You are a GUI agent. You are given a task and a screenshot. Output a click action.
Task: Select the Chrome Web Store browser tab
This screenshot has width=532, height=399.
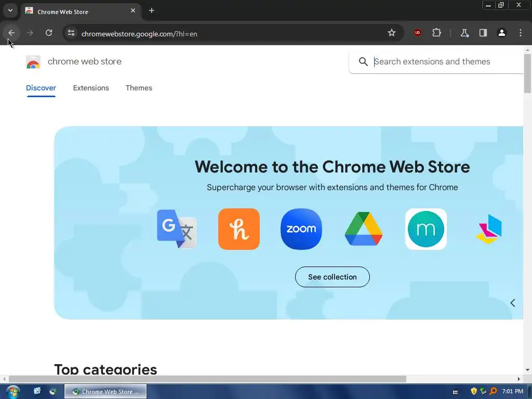tap(81, 11)
